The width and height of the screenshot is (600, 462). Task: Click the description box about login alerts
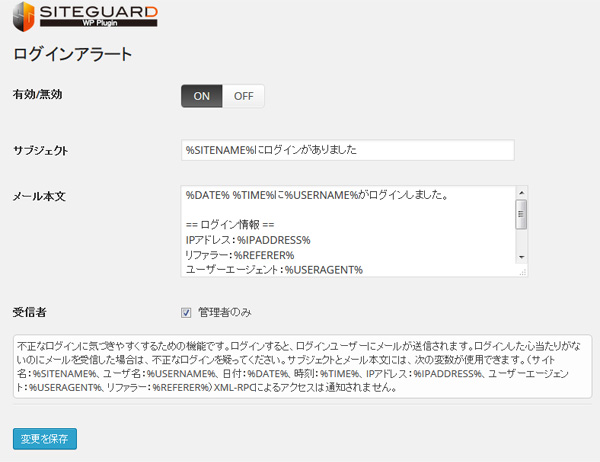(302, 366)
